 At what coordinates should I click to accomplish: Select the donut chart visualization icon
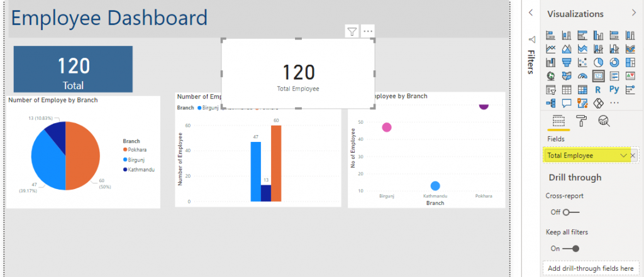pyautogui.click(x=614, y=62)
